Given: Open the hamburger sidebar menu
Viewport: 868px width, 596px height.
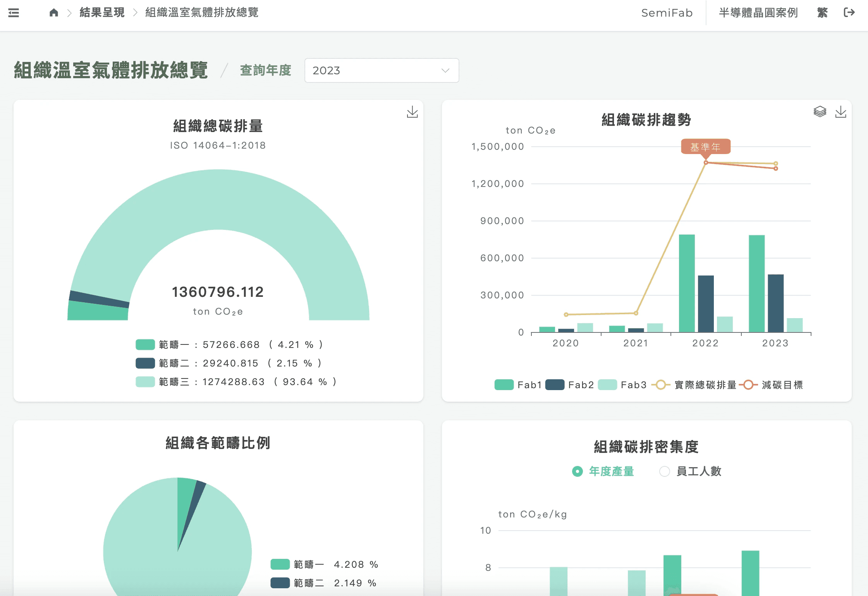Looking at the screenshot, I should [x=14, y=13].
